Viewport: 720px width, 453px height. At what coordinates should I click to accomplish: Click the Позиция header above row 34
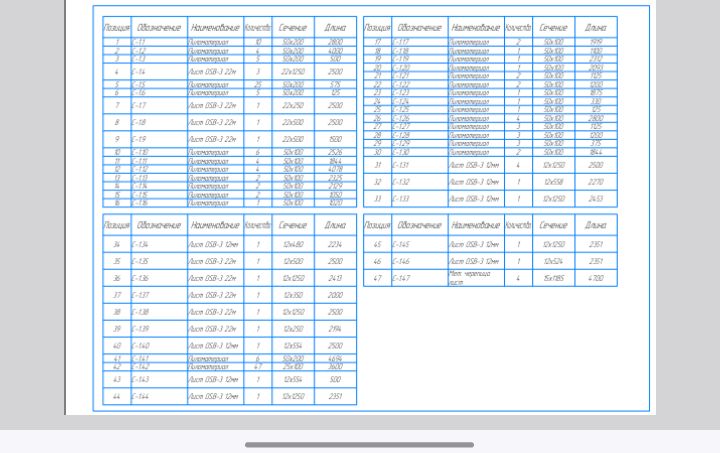[117, 225]
